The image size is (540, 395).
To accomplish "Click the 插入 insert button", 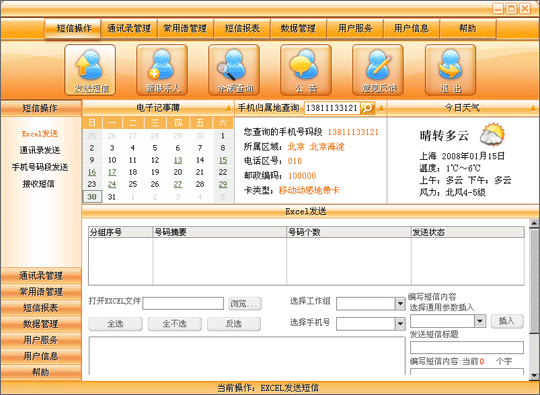I will 507,321.
